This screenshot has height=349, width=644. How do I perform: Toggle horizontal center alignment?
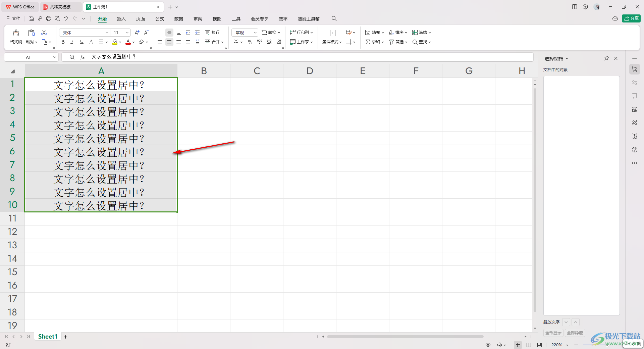tap(169, 42)
